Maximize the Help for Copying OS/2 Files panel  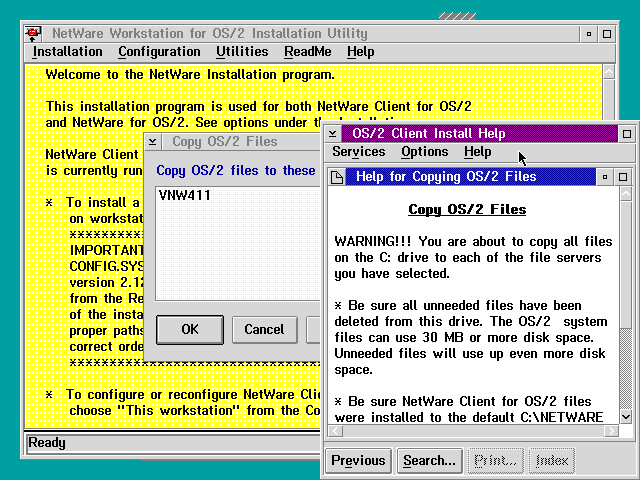[623, 177]
